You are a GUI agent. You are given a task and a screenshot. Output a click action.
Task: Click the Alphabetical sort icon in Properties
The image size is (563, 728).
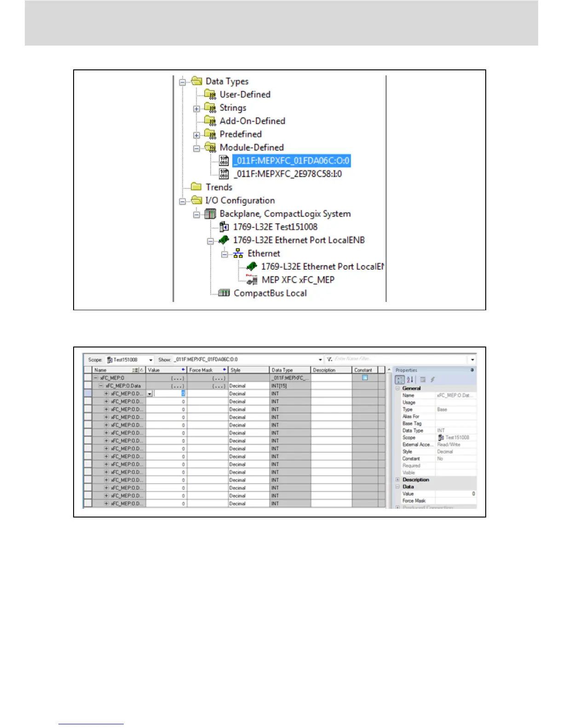(x=410, y=380)
